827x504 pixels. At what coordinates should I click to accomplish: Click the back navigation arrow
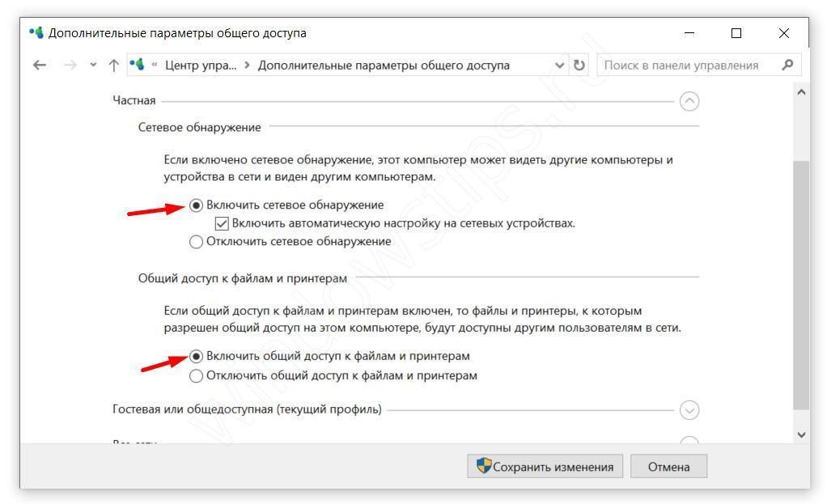[x=40, y=66]
